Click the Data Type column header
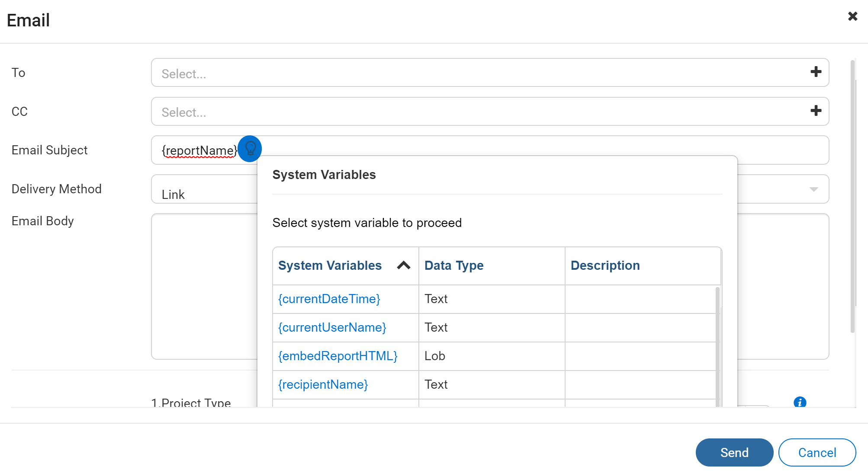 (x=454, y=265)
